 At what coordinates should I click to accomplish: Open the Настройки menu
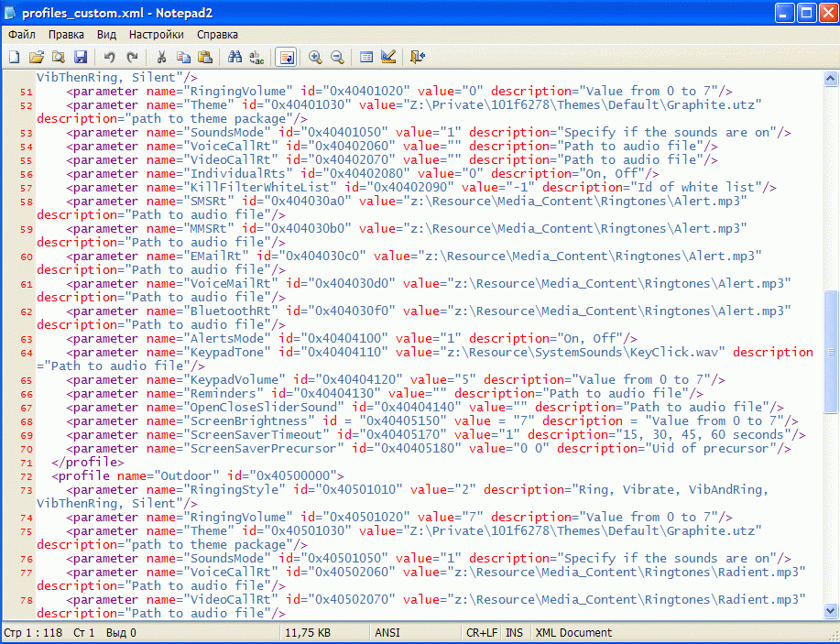(x=157, y=35)
